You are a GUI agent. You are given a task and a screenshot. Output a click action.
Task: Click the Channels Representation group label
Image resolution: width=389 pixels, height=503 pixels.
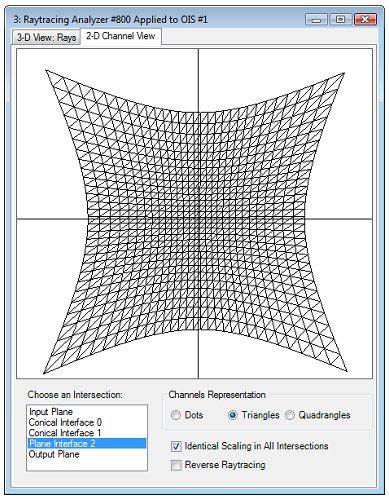217,395
